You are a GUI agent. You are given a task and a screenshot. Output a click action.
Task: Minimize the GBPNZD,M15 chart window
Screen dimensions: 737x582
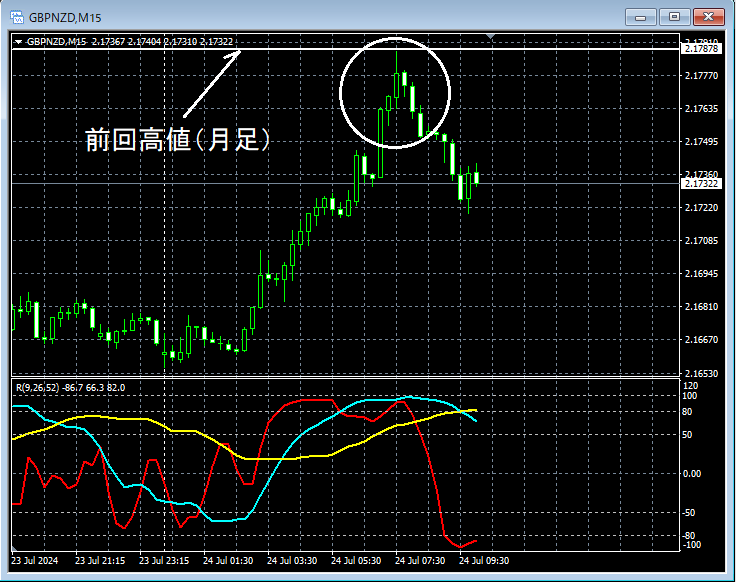640,17
